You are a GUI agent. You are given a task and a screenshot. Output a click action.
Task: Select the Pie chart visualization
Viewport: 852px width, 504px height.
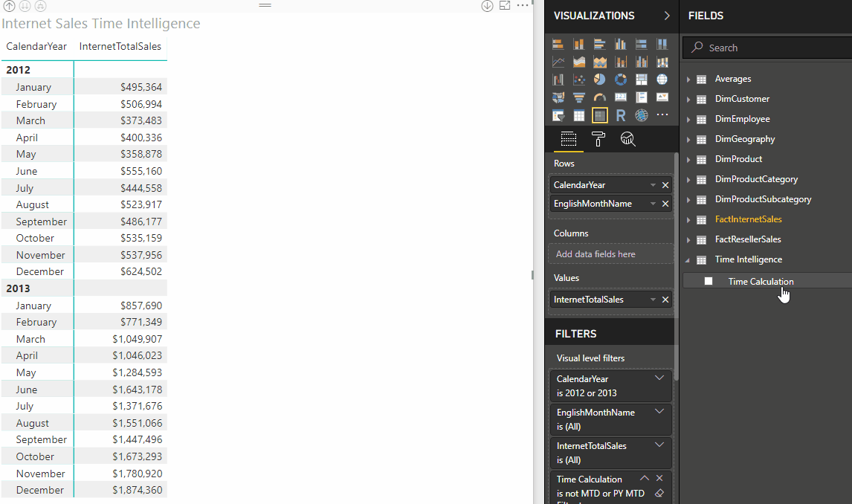tap(599, 80)
